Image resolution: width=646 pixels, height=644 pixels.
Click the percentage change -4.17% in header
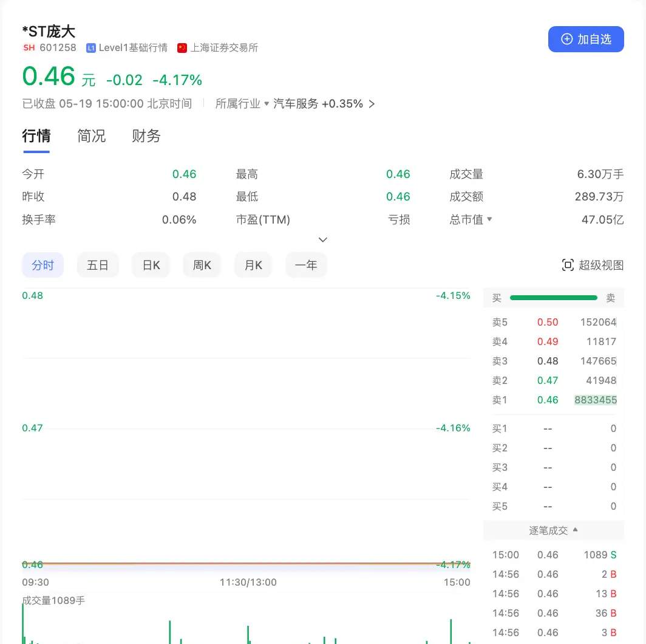[177, 80]
